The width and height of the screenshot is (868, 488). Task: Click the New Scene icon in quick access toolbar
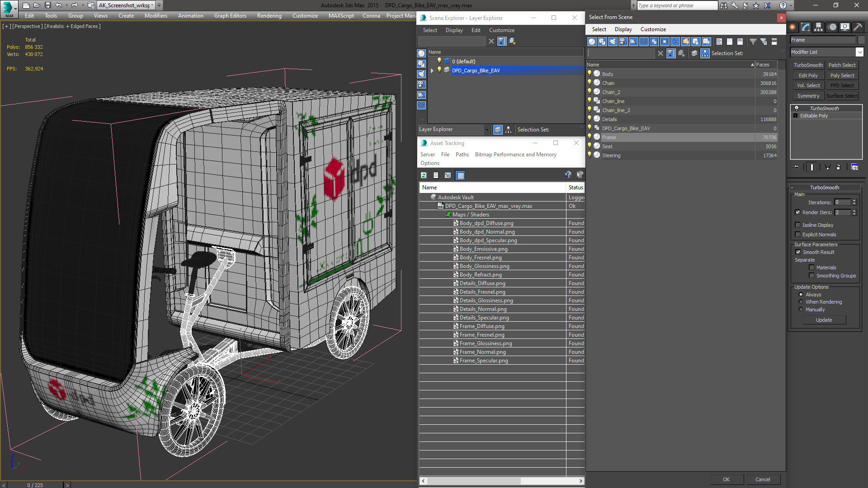pyautogui.click(x=26, y=5)
